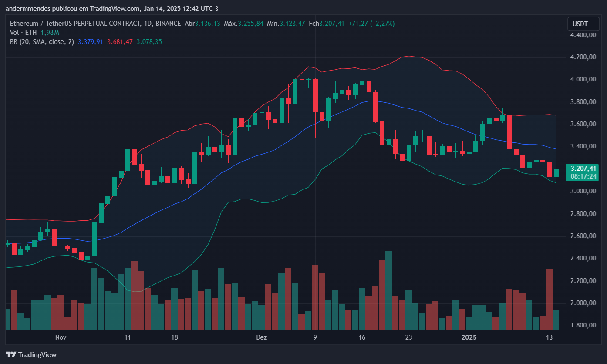607x364 pixels.
Task: Click the green BB lower value 3.078,35
Action: 149,42
